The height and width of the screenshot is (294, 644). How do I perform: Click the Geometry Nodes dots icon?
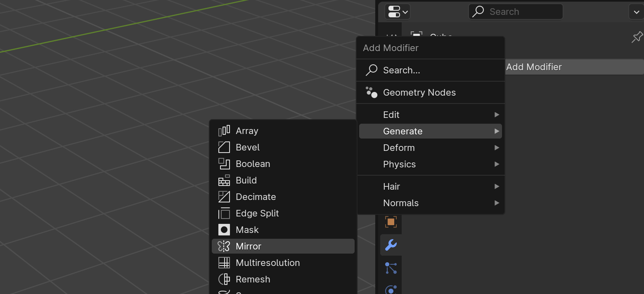(x=372, y=92)
